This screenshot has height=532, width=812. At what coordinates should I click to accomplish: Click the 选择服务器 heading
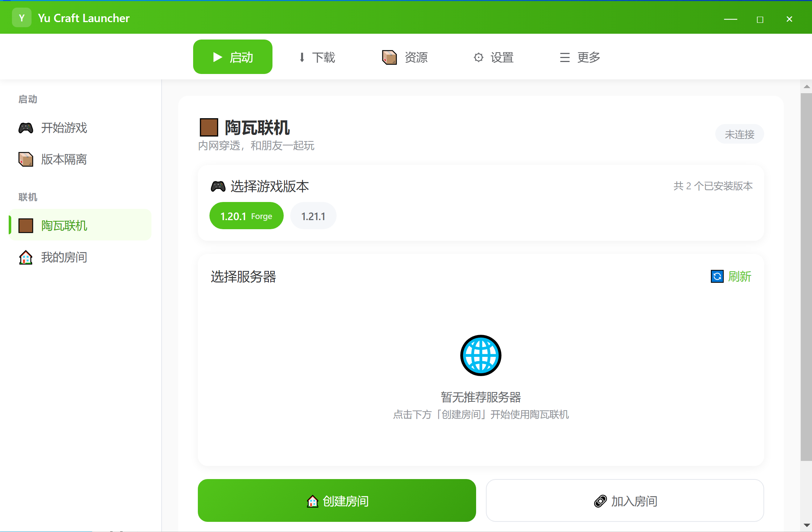point(243,277)
